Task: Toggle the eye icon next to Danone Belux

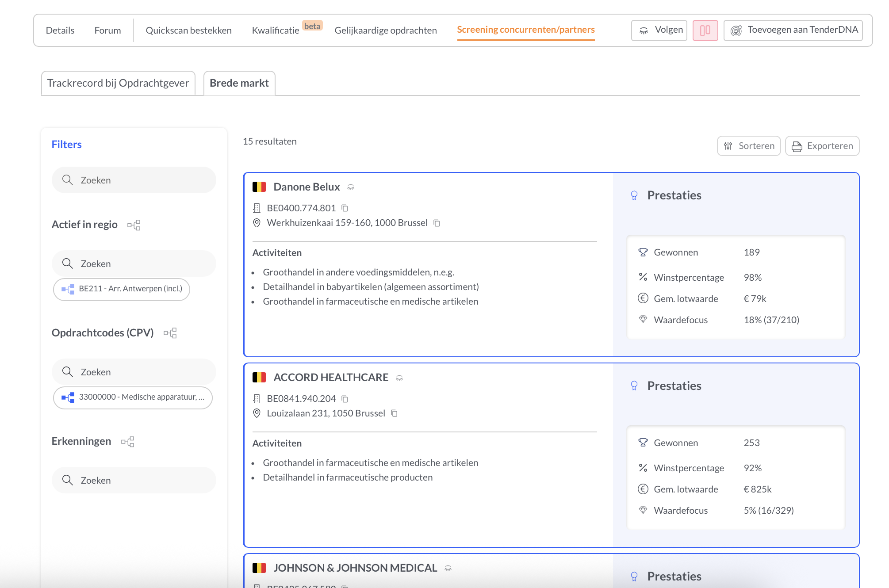Action: 350,187
